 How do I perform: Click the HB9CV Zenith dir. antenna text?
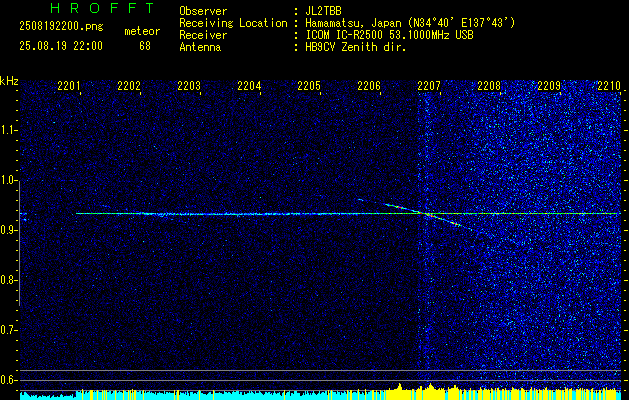point(356,47)
